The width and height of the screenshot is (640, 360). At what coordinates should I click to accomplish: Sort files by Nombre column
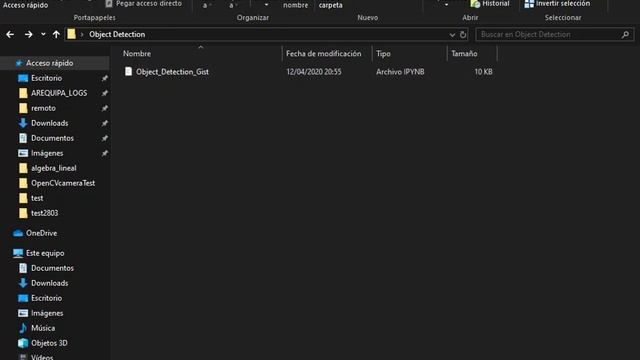point(137,53)
